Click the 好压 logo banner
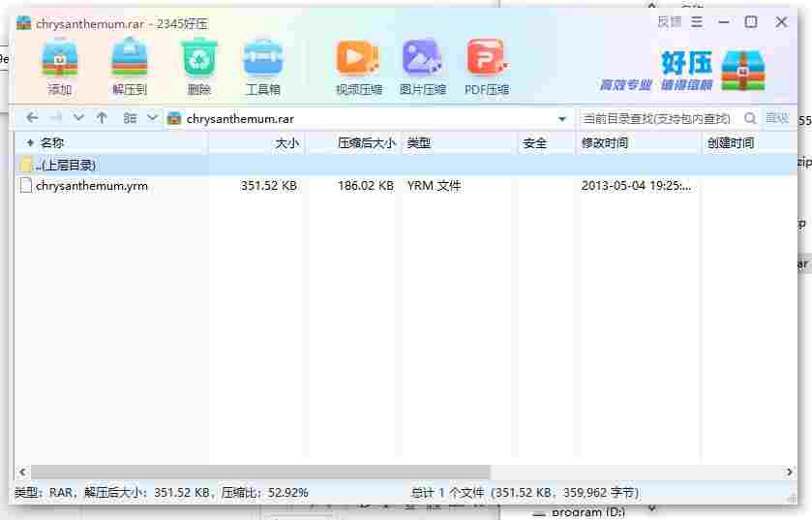The width and height of the screenshot is (812, 520). tap(683, 71)
